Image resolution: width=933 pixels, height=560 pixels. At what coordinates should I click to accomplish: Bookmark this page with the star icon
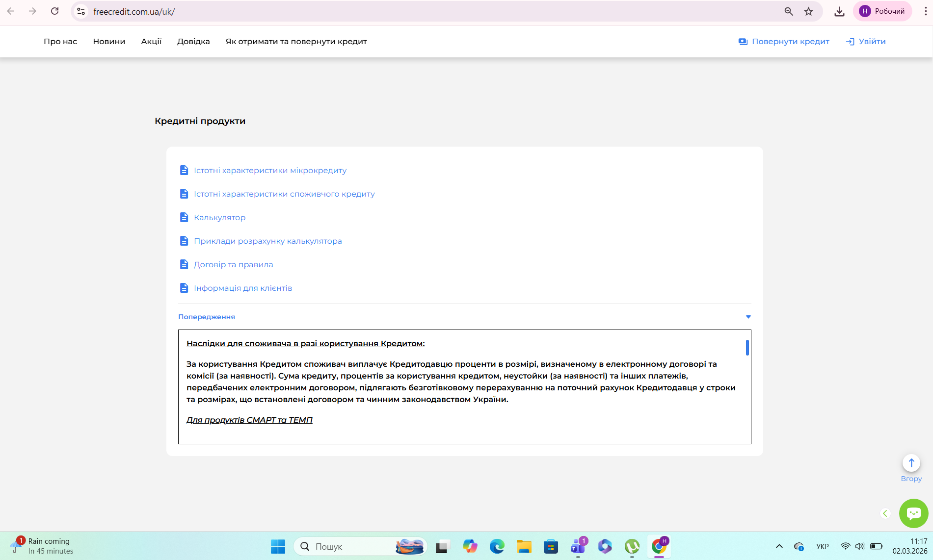point(809,11)
